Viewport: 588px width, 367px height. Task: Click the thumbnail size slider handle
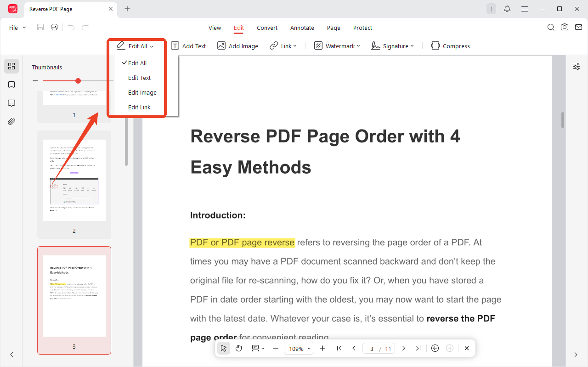click(x=78, y=81)
